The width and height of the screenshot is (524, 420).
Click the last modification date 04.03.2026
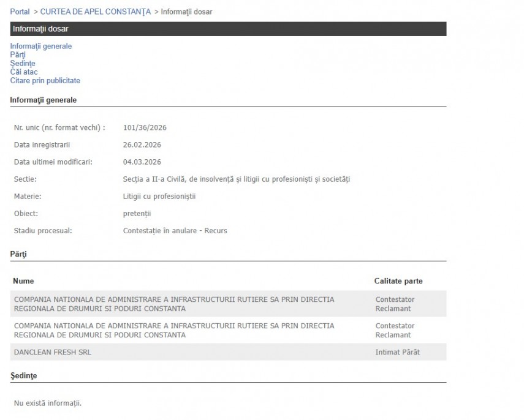[142, 162]
